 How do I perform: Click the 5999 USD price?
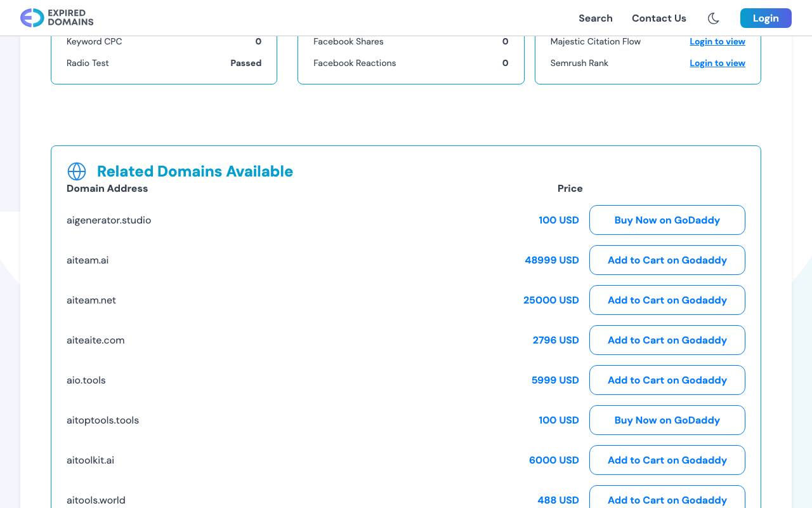tap(555, 380)
